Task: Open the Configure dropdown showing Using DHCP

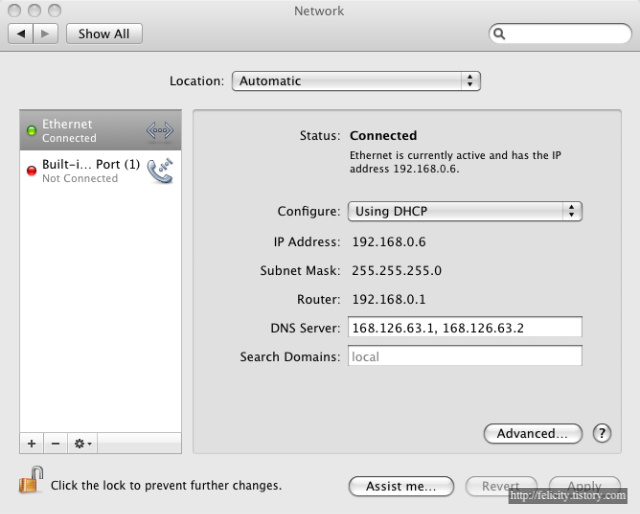Action: click(465, 211)
